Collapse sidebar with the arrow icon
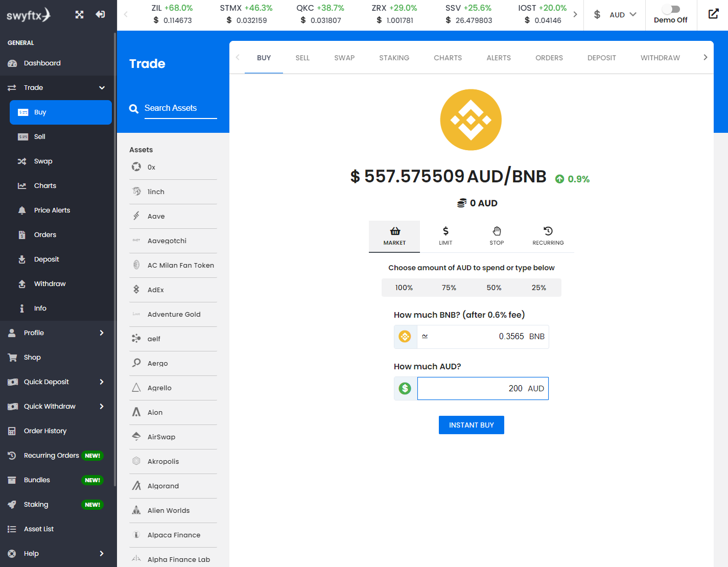 pyautogui.click(x=100, y=14)
